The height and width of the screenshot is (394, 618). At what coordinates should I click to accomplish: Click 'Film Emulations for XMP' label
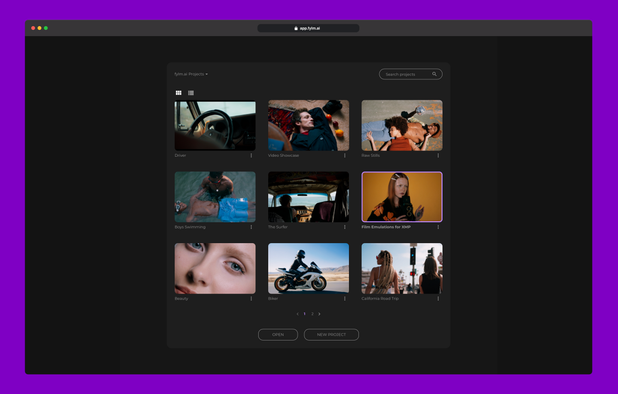(386, 227)
